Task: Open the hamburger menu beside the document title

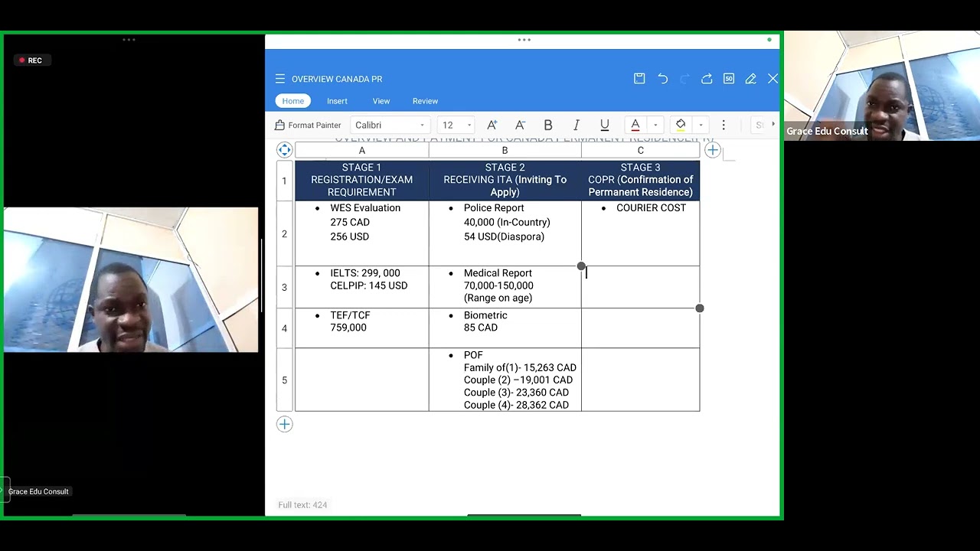Action: point(280,79)
